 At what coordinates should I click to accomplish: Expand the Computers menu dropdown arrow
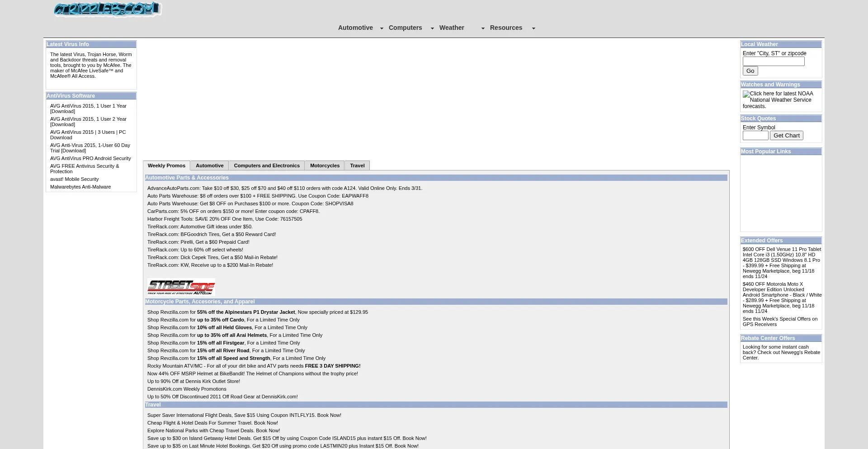click(432, 28)
